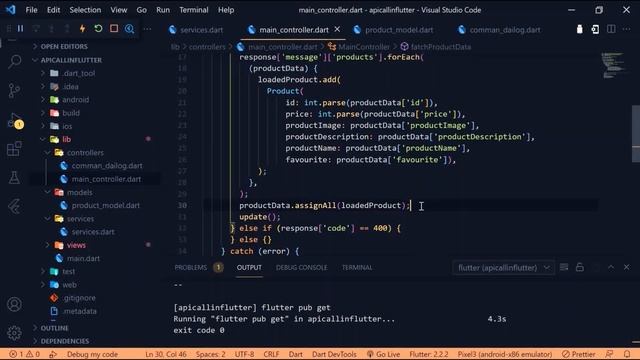Pause the debug session
The width and height of the screenshot is (640, 360).
coord(20,29)
